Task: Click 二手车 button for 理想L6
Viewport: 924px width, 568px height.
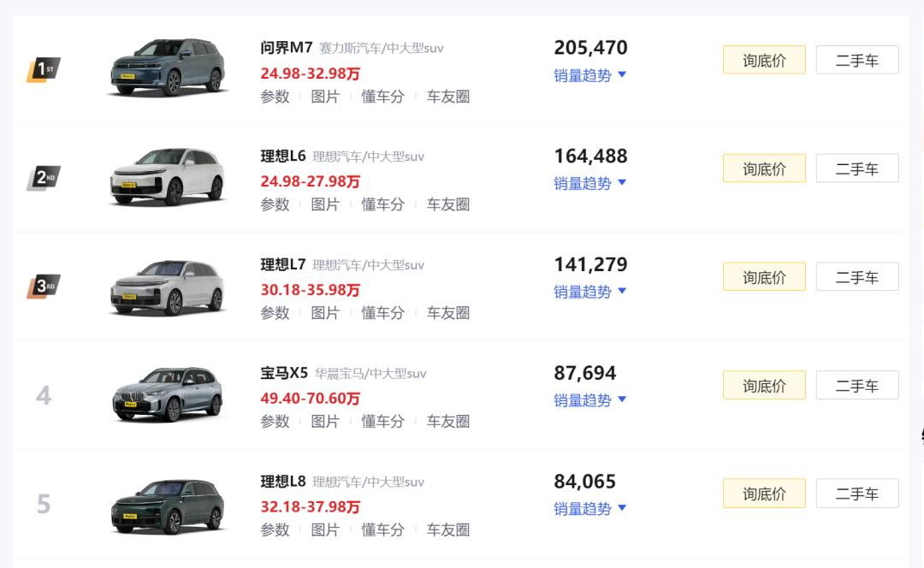Action: (x=857, y=169)
